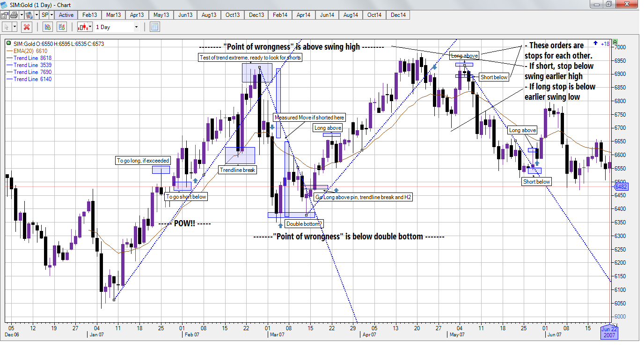Click the green status dot beside SIM:Gold
The image size is (644, 356).
9,44
